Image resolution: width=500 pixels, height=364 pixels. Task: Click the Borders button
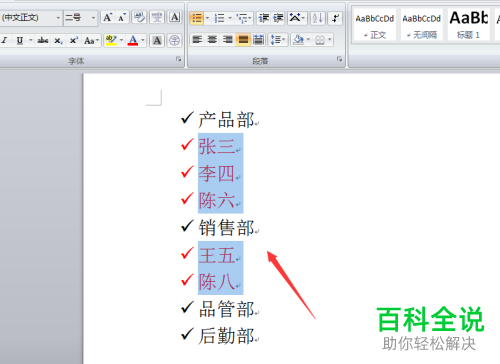click(x=320, y=40)
